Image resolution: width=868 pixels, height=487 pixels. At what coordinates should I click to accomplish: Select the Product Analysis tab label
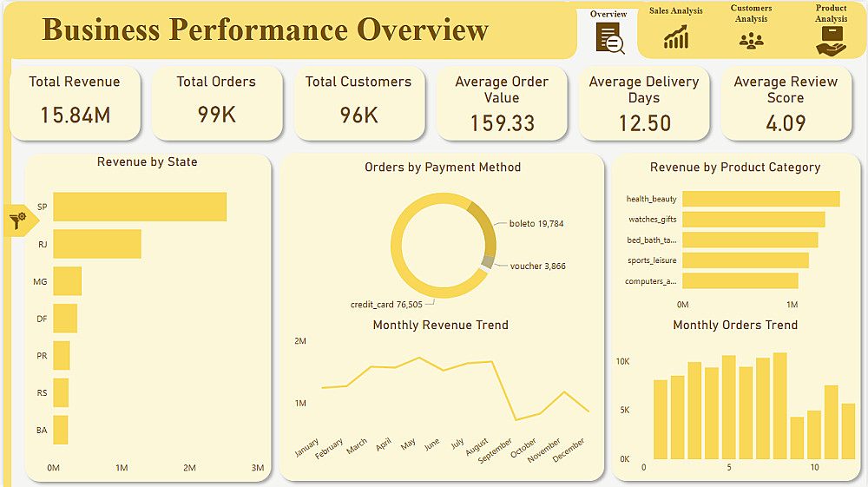tap(831, 13)
